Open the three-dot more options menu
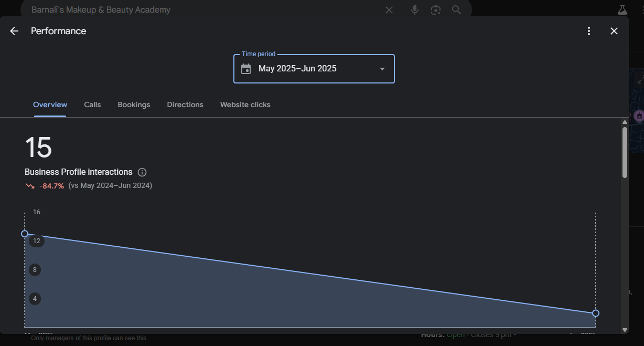Screen dimensions: 644x346 [589, 31]
